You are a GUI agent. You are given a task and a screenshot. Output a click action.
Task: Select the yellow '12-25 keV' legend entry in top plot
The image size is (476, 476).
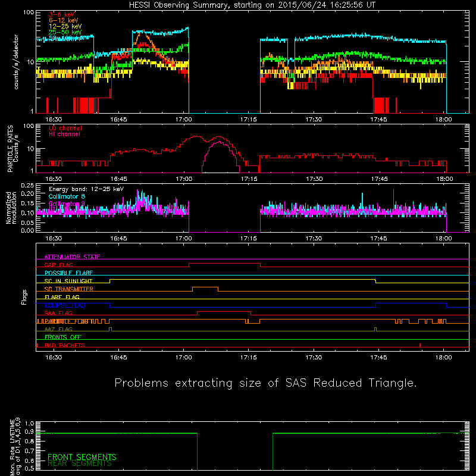(65, 26)
